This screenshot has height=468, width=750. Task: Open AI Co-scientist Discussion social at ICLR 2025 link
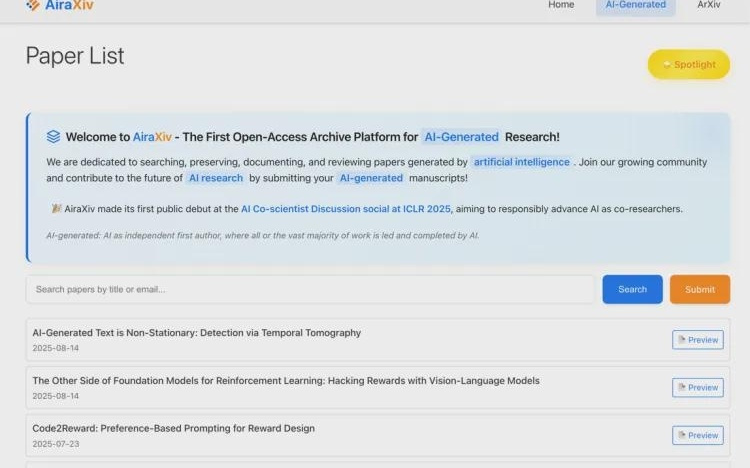pyautogui.click(x=345, y=209)
